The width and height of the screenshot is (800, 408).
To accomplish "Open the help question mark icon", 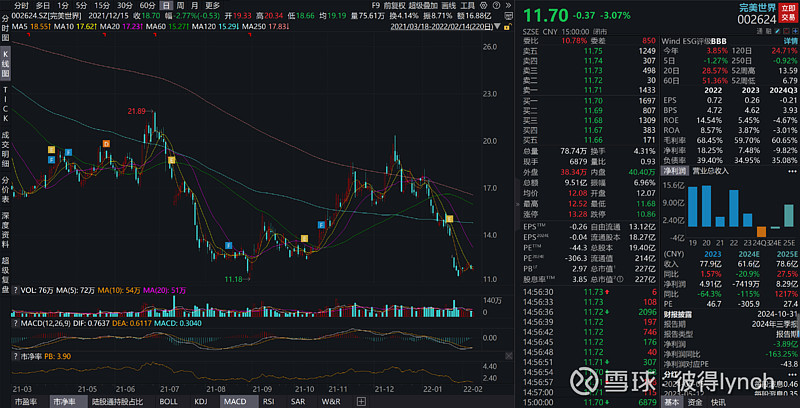I will (x=496, y=6).
